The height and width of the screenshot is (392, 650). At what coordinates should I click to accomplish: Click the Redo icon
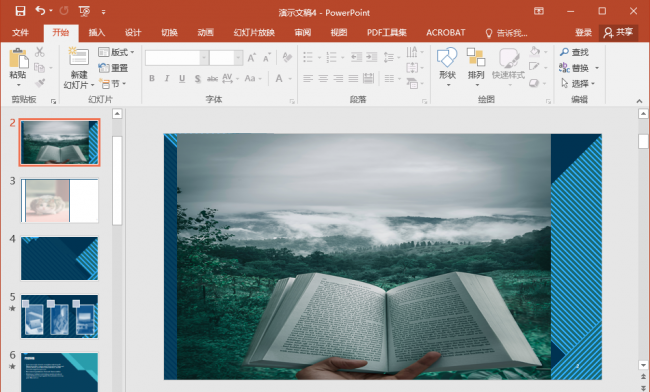pos(64,11)
